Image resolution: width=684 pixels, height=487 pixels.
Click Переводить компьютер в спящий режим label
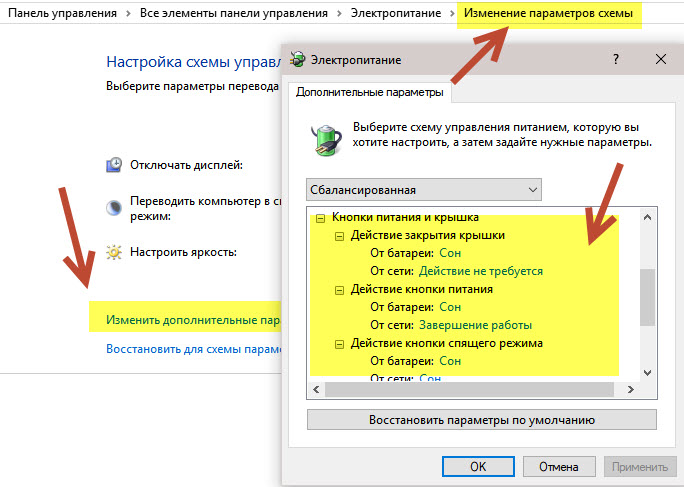point(205,208)
